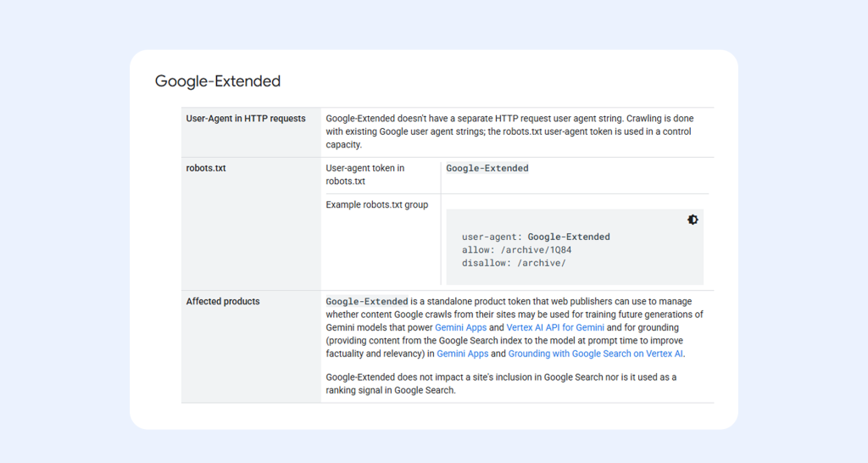868x463 pixels.
Task: Click the Google-Extended heading
Action: pyautogui.click(x=218, y=81)
